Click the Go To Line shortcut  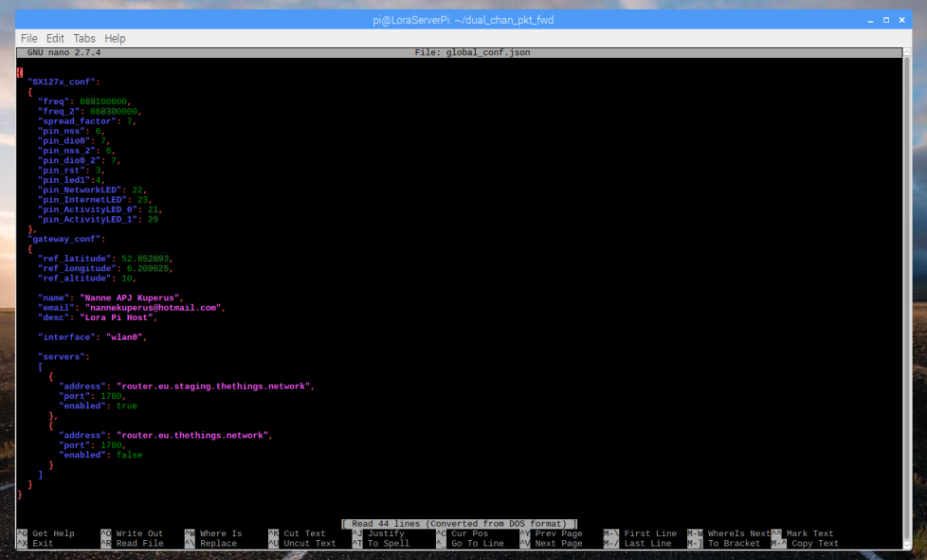tap(479, 543)
